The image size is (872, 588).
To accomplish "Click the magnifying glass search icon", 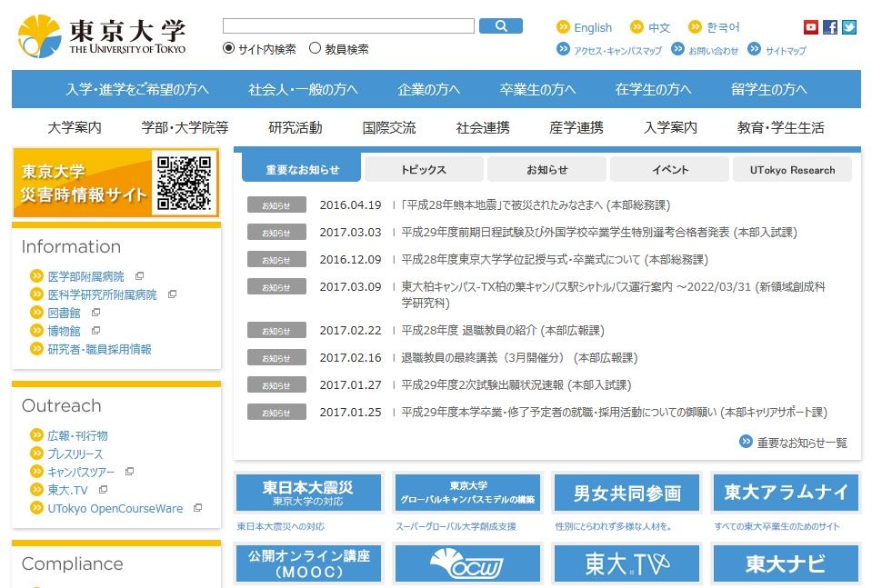I will pyautogui.click(x=501, y=25).
